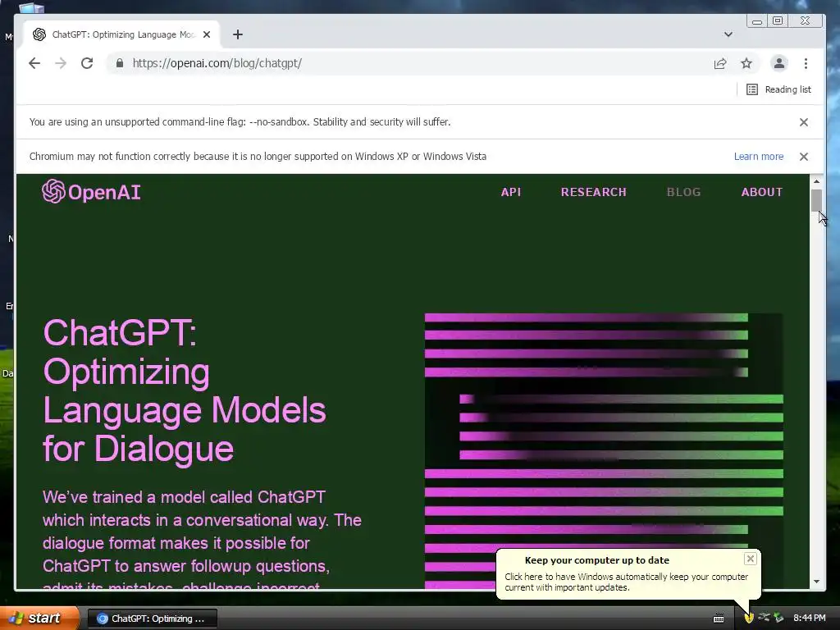This screenshot has height=630, width=840.
Task: Open the Chromium three-dot menu
Action: coord(806,63)
